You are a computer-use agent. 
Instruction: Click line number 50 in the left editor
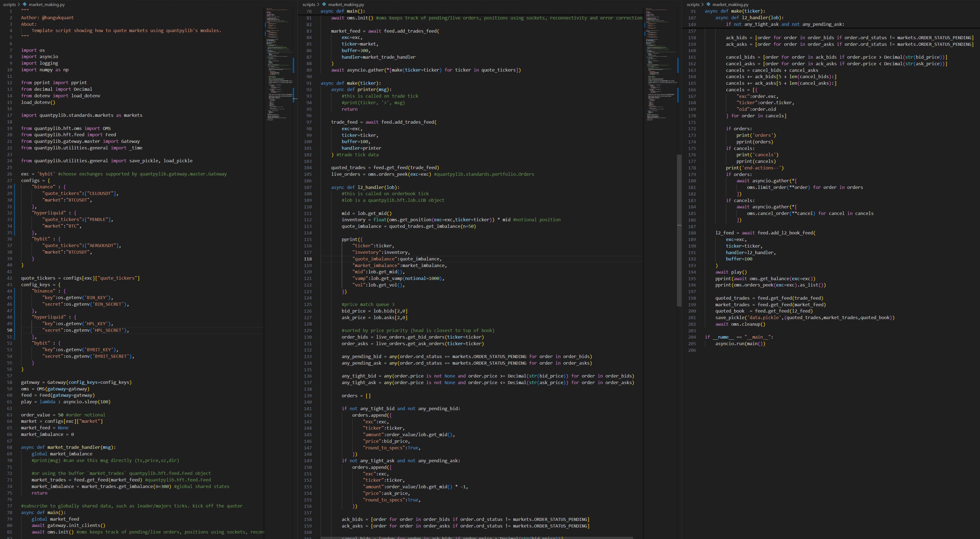click(10, 330)
